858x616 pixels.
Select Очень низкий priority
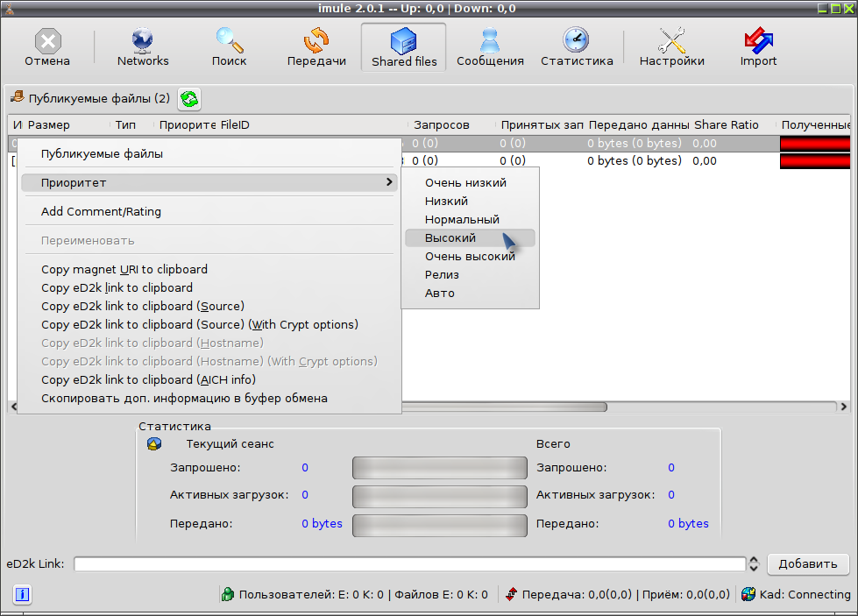(x=470, y=183)
